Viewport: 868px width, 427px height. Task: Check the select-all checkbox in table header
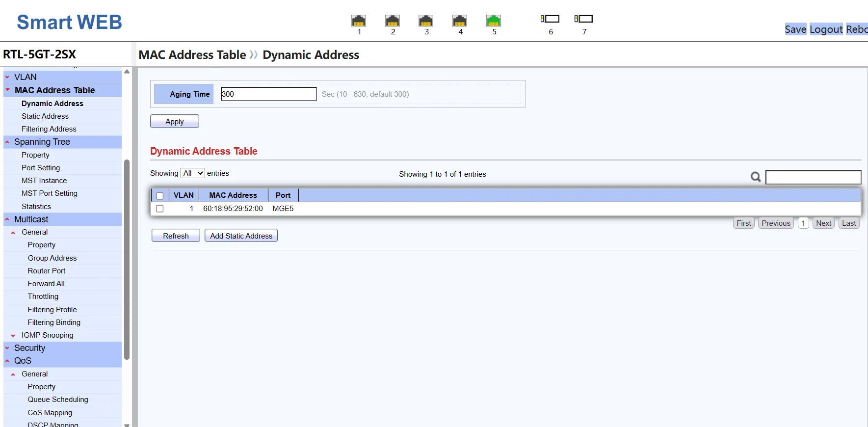click(159, 196)
